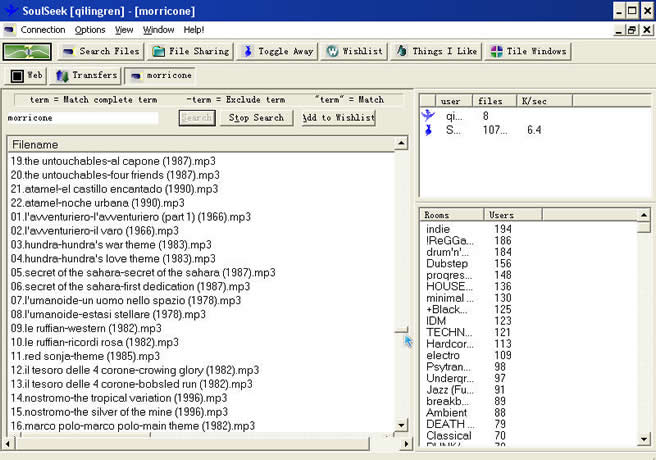Click the SoulSeek icon in menu bar
Screen dimensions: 656x460
pyautogui.click(x=9, y=30)
